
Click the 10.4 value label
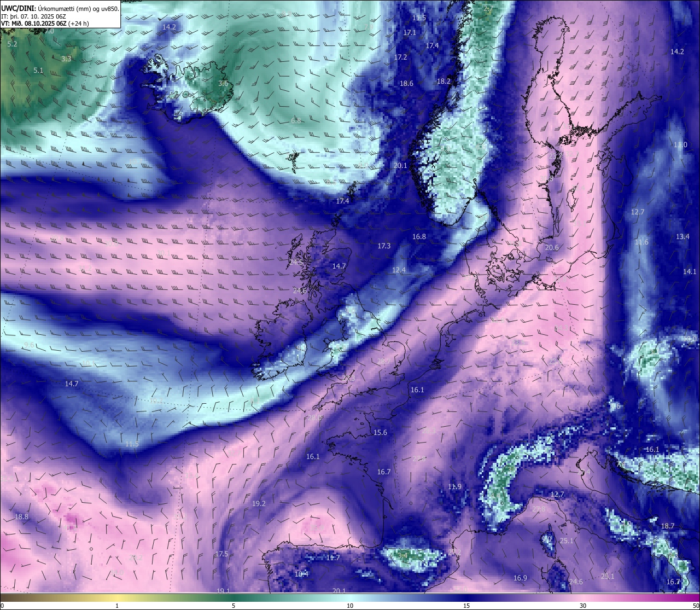click(x=301, y=574)
